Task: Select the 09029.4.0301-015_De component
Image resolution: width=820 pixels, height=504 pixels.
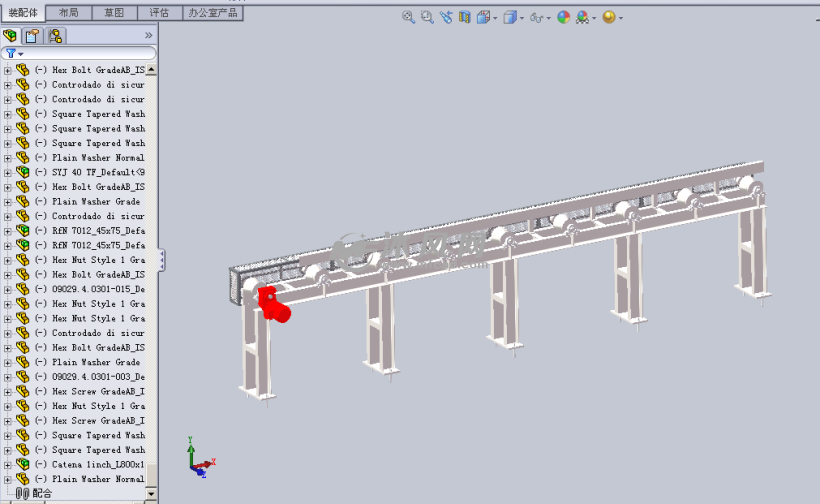Action: (90, 289)
